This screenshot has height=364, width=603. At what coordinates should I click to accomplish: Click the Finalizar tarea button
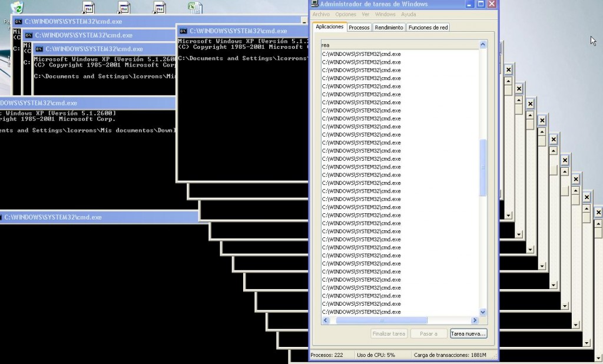click(389, 333)
